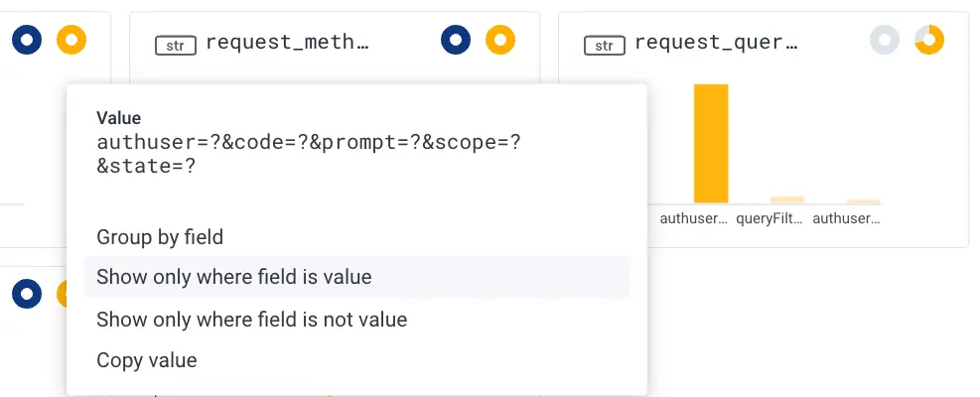
Task: Click yellow donut icon on top-left card
Action: tap(71, 41)
